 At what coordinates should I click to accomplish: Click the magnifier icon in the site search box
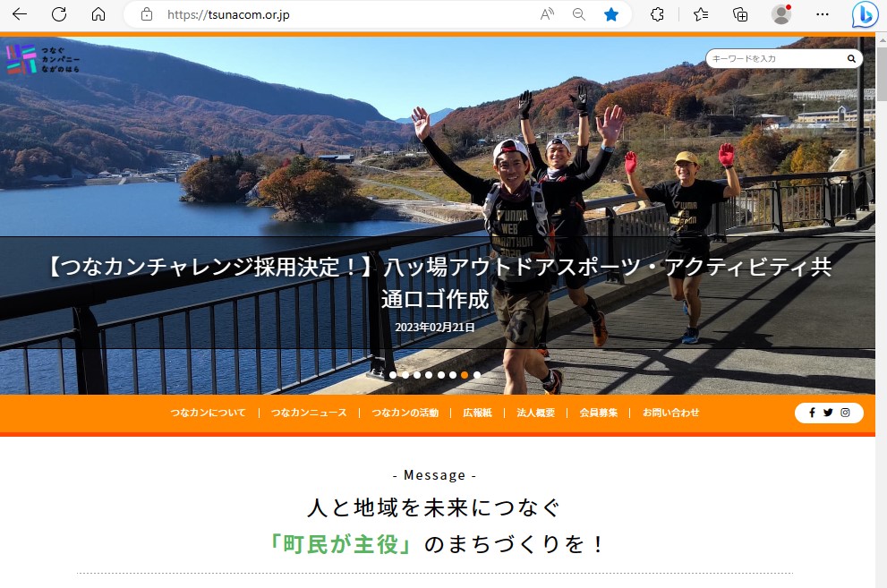[x=852, y=59]
